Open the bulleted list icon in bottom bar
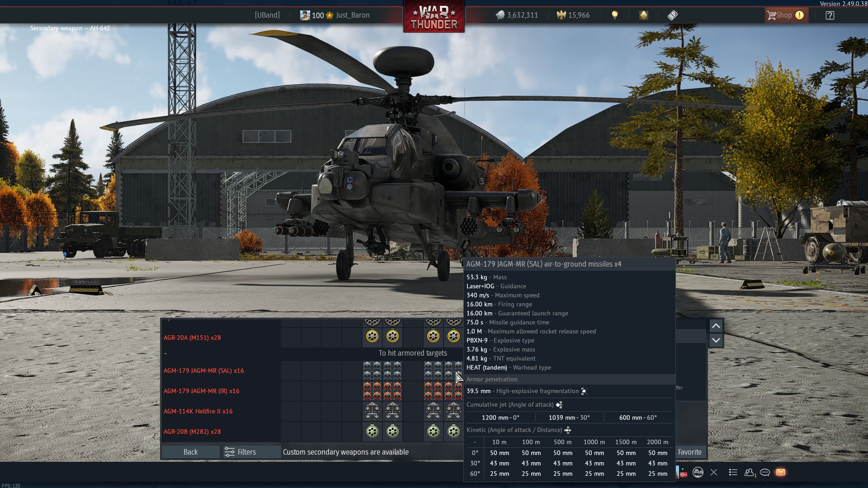Image resolution: width=868 pixels, height=488 pixels. (733, 472)
